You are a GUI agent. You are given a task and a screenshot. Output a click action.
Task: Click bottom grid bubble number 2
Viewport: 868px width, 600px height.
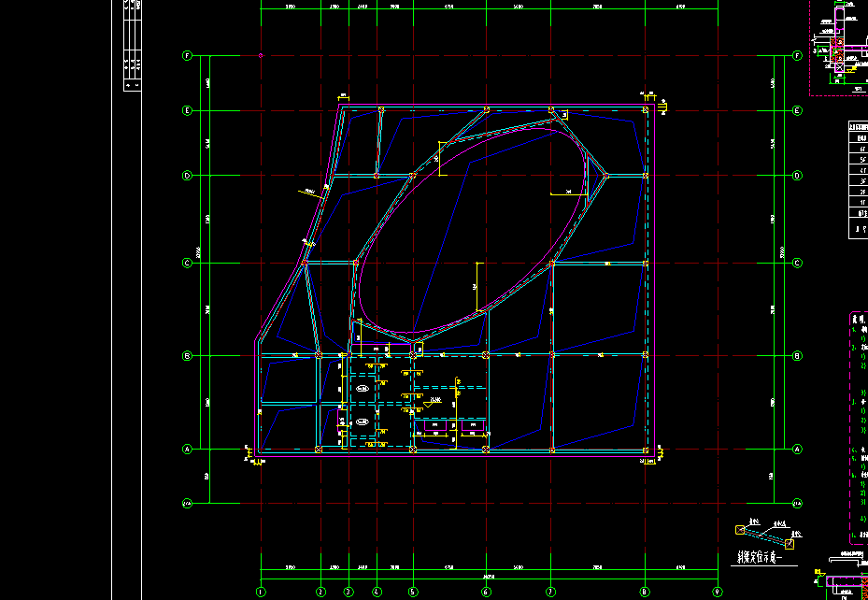[x=320, y=592]
